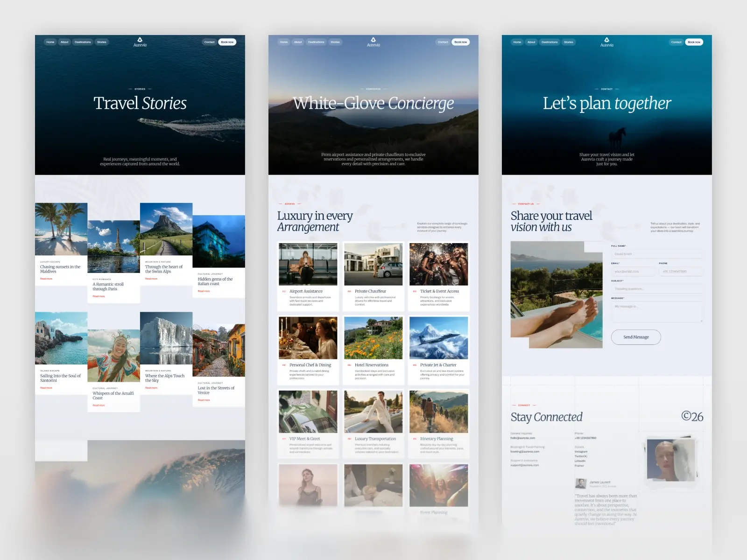Image resolution: width=747 pixels, height=560 pixels.
Task: Click Contact on the Let's plan together header
Action: pyautogui.click(x=677, y=42)
